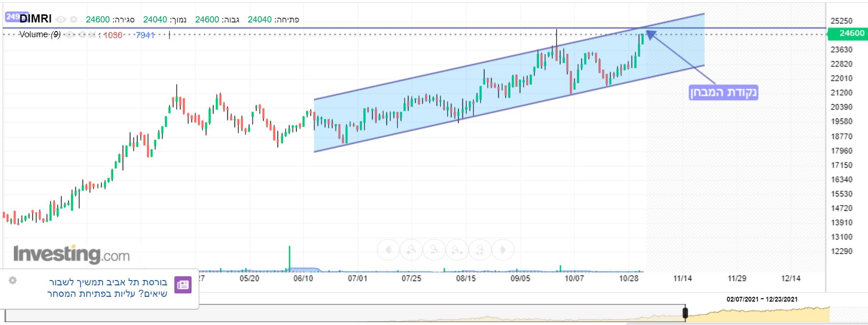Open the Tel Aviv exchange news headline

click(107, 288)
